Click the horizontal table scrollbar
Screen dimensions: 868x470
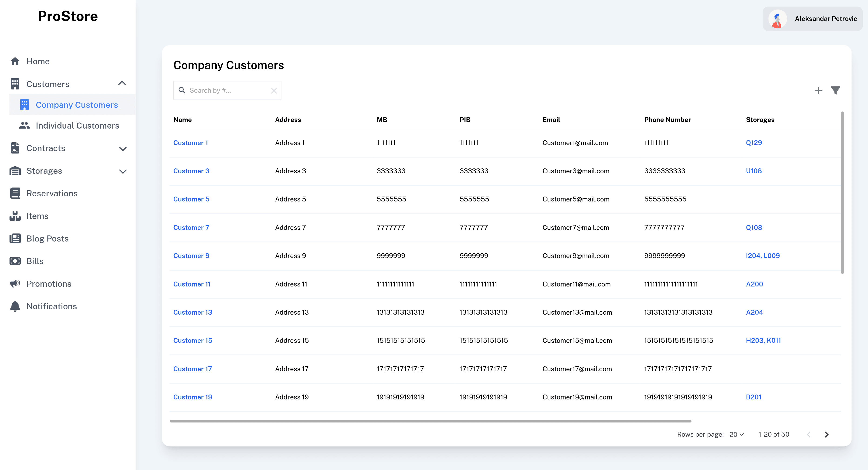430,421
